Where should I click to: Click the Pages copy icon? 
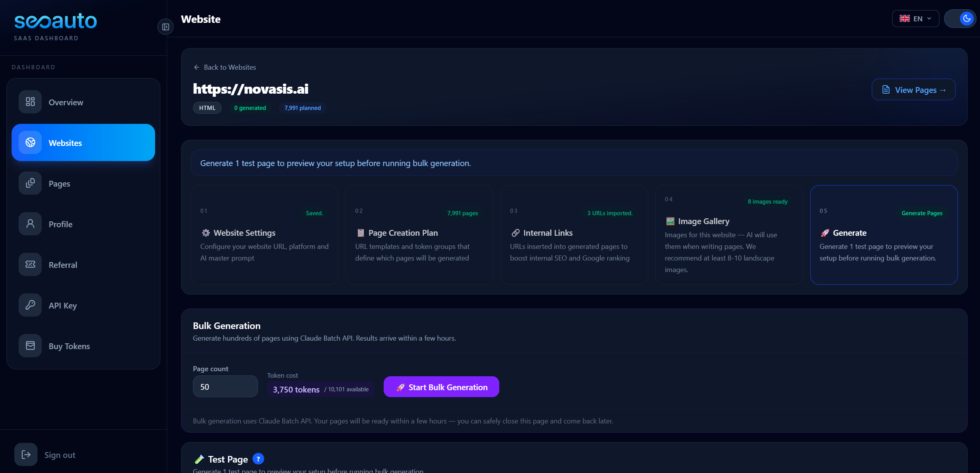tap(30, 183)
